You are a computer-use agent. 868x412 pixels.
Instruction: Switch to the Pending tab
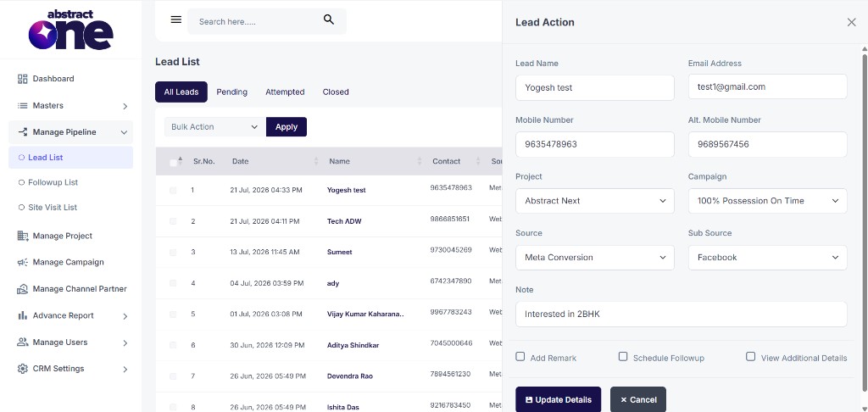coord(232,92)
